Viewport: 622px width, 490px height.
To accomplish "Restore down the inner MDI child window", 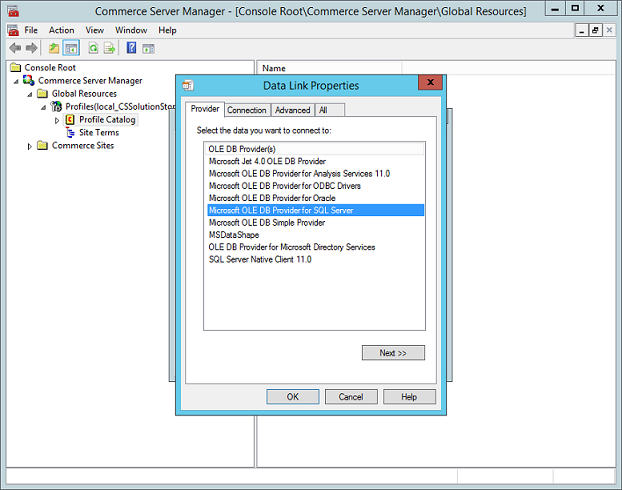I will [x=595, y=30].
